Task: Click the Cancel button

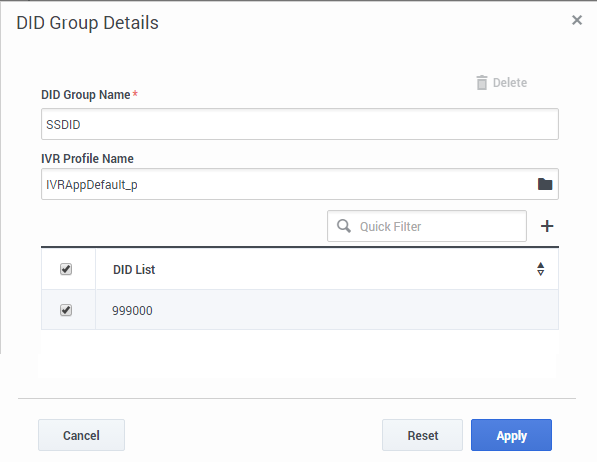Action: pos(81,435)
